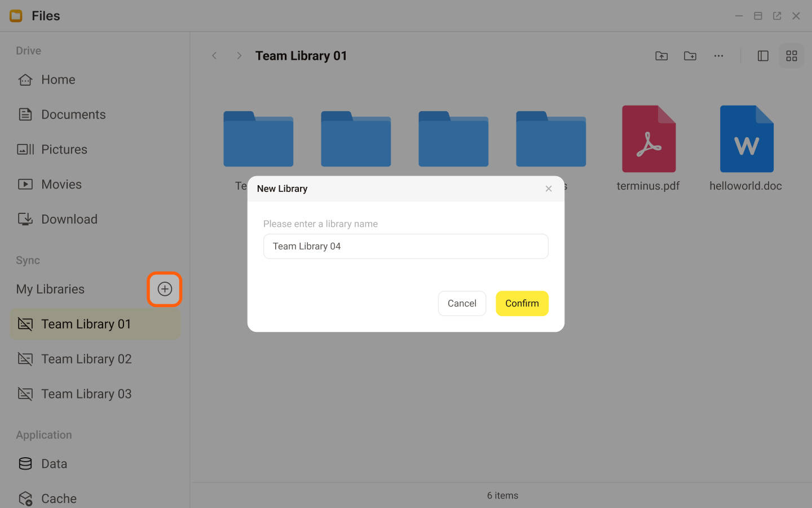This screenshot has width=812, height=508.
Task: Click the Documents page icon
Action: (x=25, y=115)
